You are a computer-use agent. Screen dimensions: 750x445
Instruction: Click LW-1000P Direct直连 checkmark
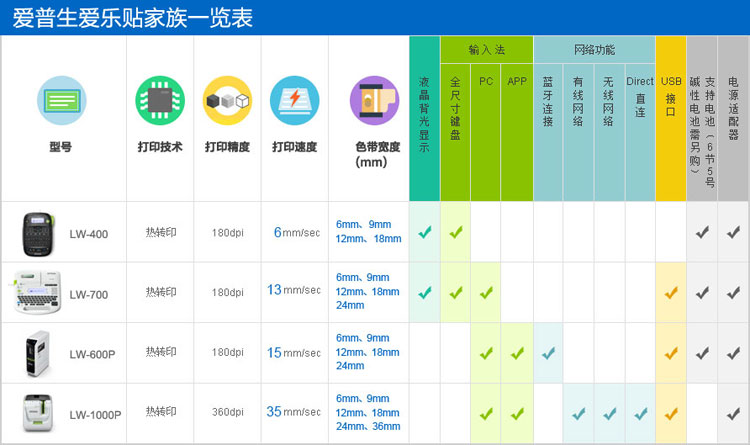(x=640, y=413)
